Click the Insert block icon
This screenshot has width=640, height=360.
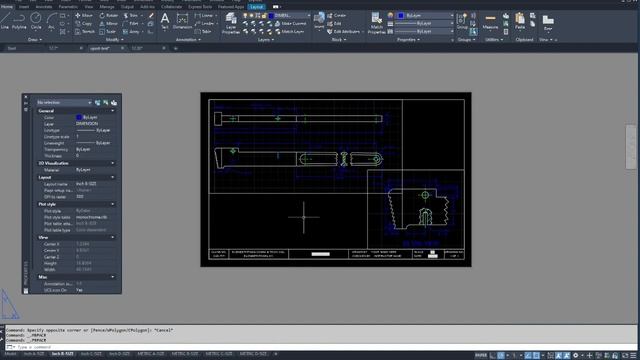click(319, 20)
